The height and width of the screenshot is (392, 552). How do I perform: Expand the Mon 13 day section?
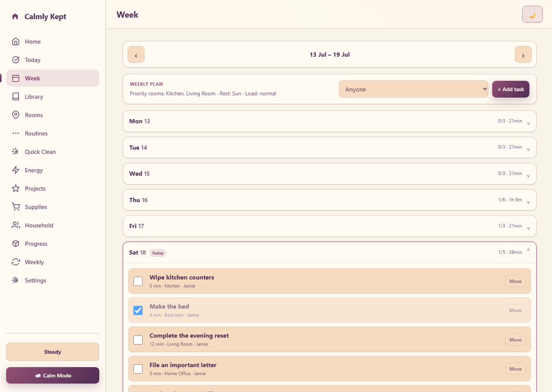[329, 121]
